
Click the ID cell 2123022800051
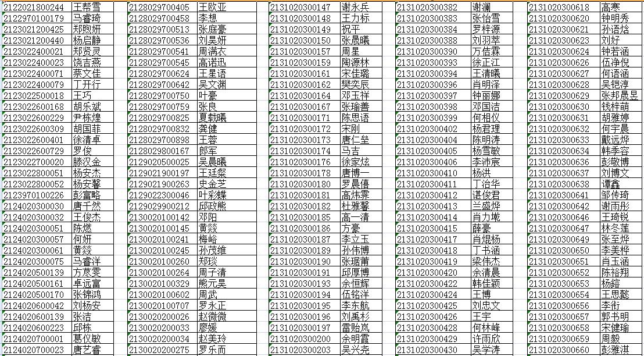click(x=37, y=173)
